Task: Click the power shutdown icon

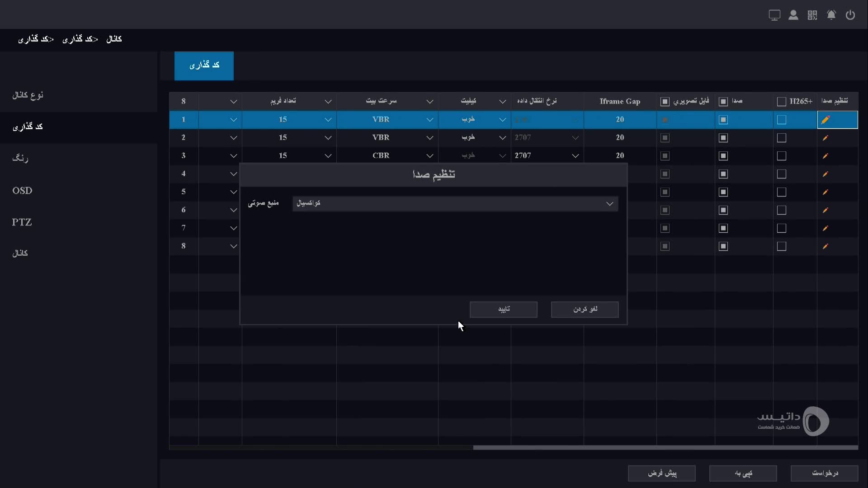Action: (x=850, y=15)
